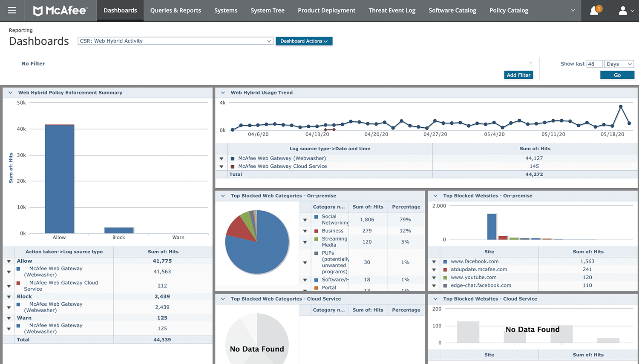Expand the atdupdate.mcafee.com row arrow
The height and width of the screenshot is (364, 639).
click(x=434, y=270)
